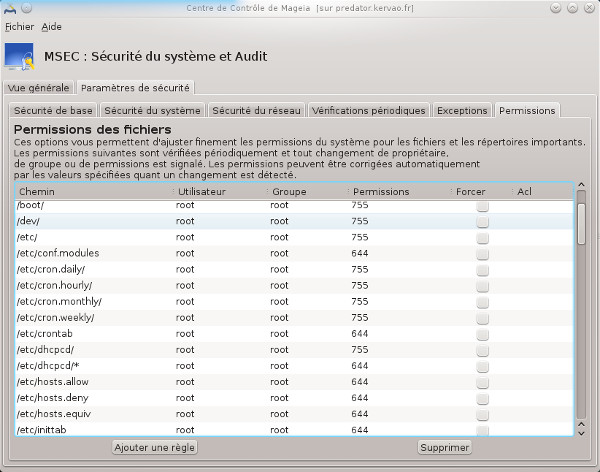This screenshot has height=472, width=600.
Task: Open the Fichier menu
Action: [x=19, y=27]
